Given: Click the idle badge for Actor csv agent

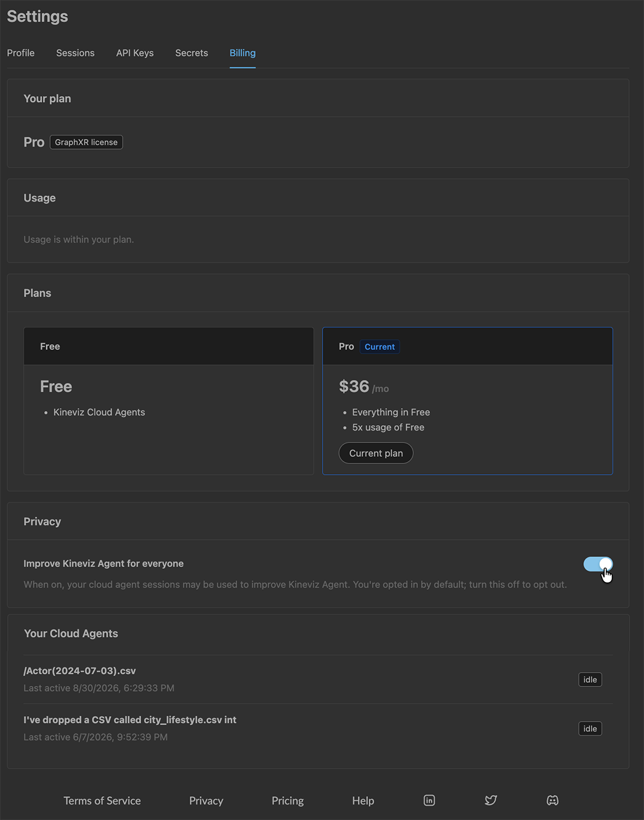Looking at the screenshot, I should pos(590,680).
